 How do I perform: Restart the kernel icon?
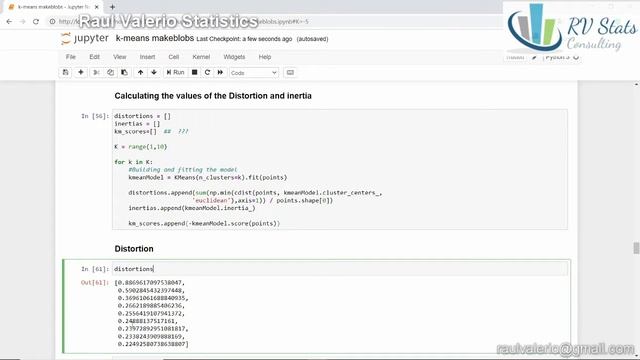click(x=207, y=72)
